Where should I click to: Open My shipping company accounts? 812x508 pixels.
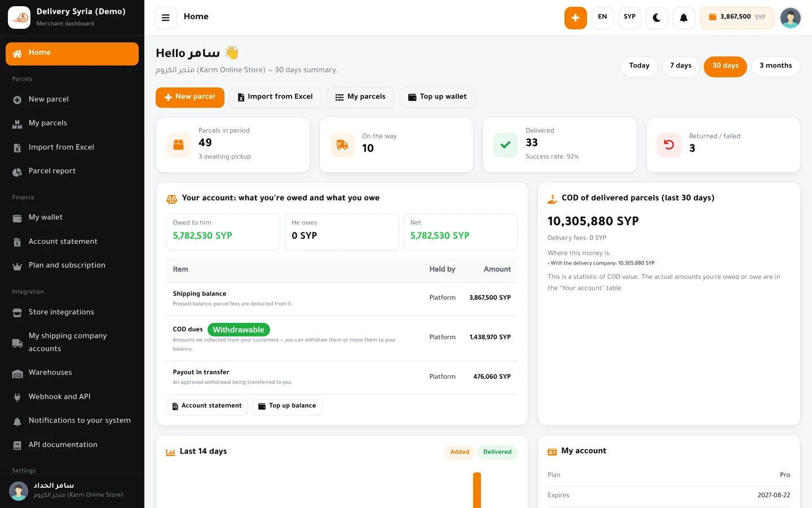[72, 342]
